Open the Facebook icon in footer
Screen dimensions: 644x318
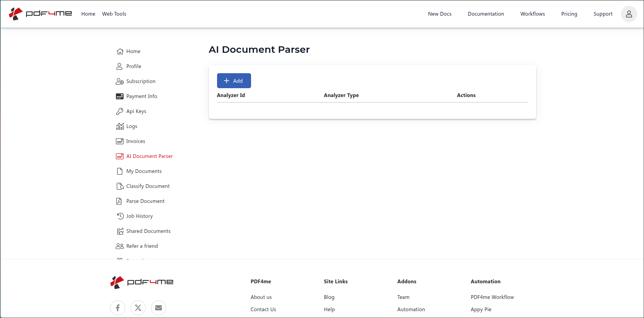(x=118, y=308)
